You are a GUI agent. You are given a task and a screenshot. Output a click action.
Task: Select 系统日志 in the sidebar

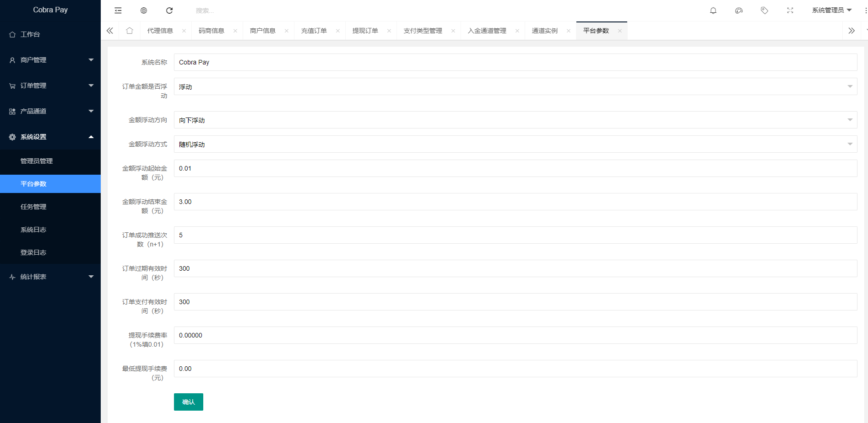click(x=33, y=229)
